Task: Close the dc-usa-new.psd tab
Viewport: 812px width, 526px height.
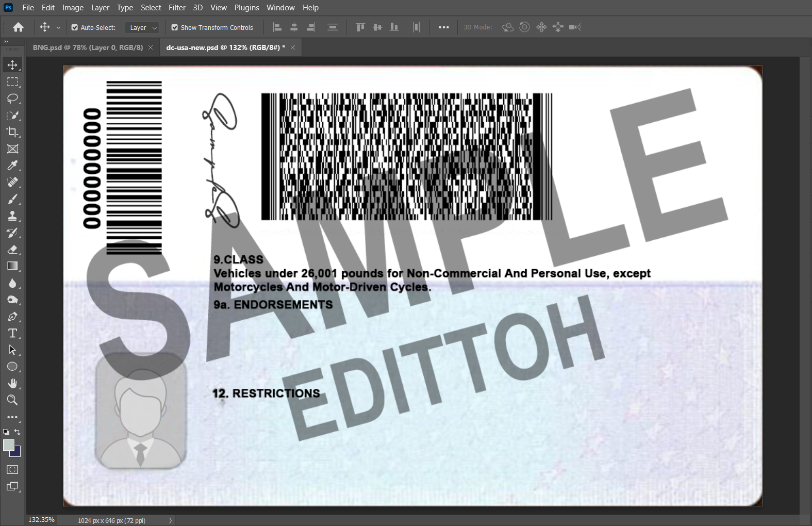Action: click(293, 47)
